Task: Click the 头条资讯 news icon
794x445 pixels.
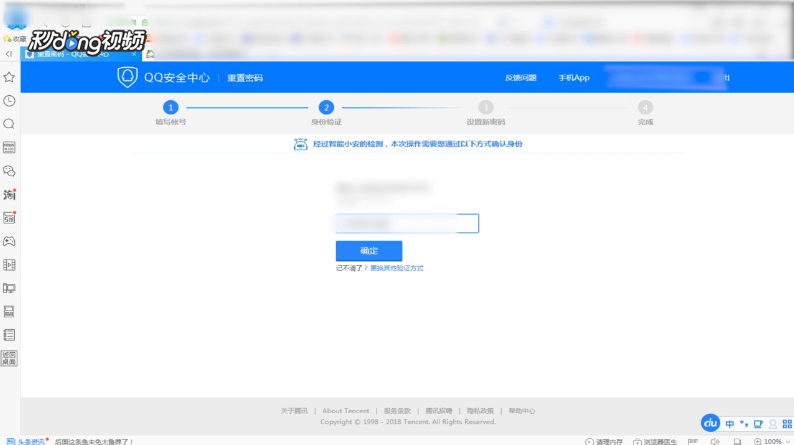Action: (x=11, y=441)
